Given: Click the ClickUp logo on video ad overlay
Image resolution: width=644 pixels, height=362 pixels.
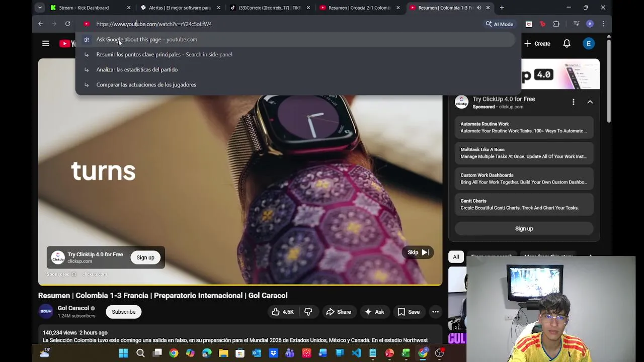Looking at the screenshot, I should (x=58, y=257).
